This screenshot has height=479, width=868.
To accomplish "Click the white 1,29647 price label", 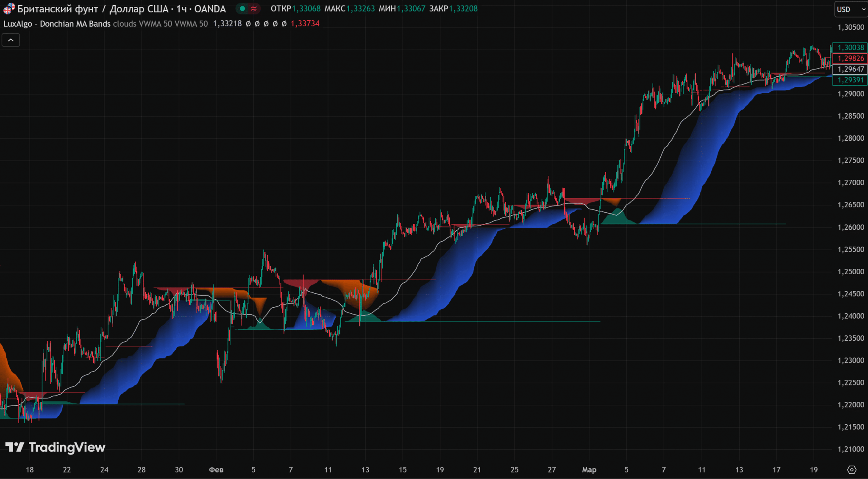I will point(850,69).
